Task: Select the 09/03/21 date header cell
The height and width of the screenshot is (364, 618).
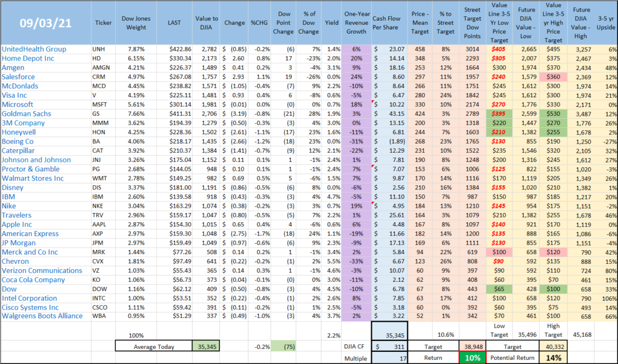Action: [46, 23]
